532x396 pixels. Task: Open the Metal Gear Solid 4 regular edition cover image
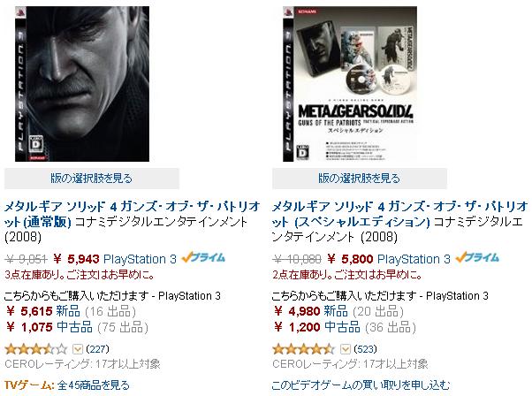(x=82, y=84)
